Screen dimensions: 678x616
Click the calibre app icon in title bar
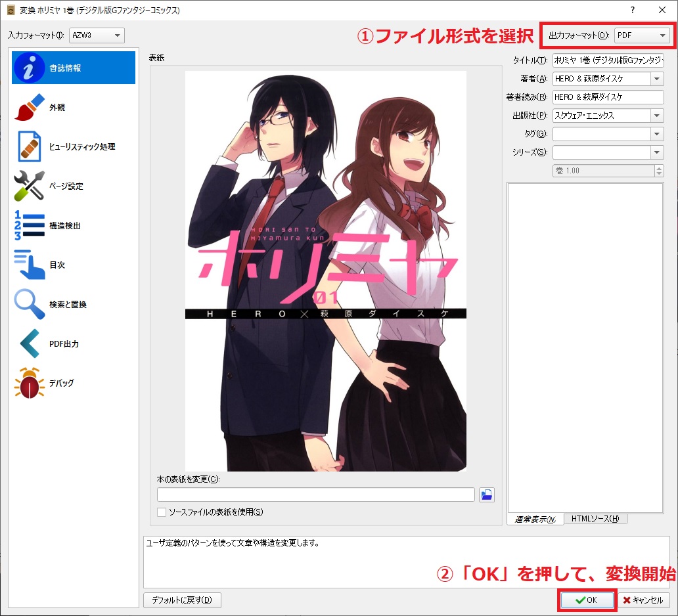coord(11,10)
